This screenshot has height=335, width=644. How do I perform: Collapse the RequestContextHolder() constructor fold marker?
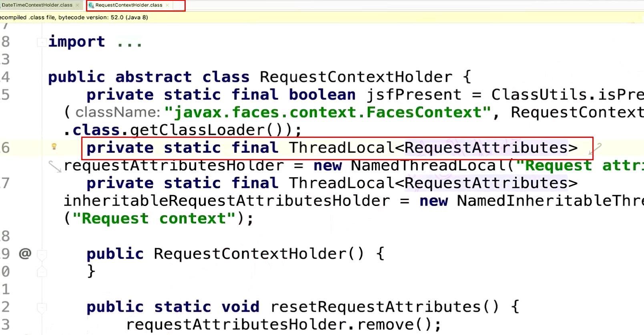point(42,254)
